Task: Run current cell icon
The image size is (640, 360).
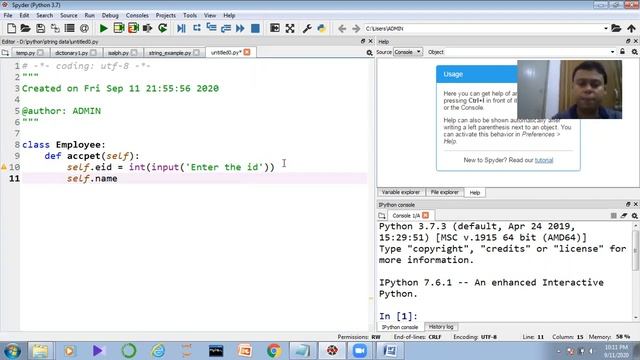Action: (x=119, y=28)
